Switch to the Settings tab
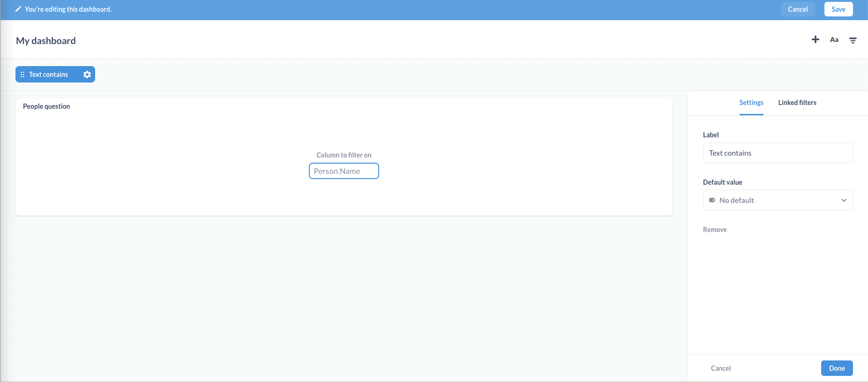The image size is (868, 382). coord(751,103)
